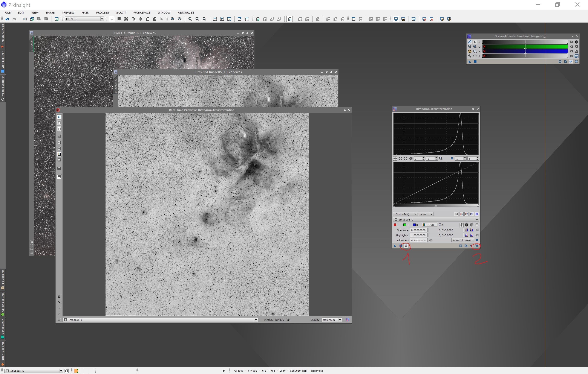Screen dimensions: 588x374
Task: Click the STF zoom in magnifier icon
Action: (x=475, y=47)
